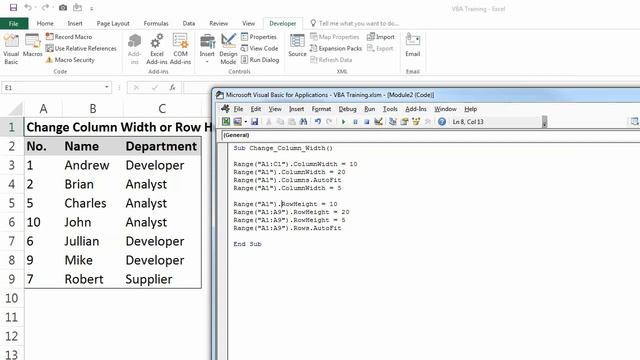The width and height of the screenshot is (640, 360).
Task: Click Import in XML group
Action: tap(380, 37)
